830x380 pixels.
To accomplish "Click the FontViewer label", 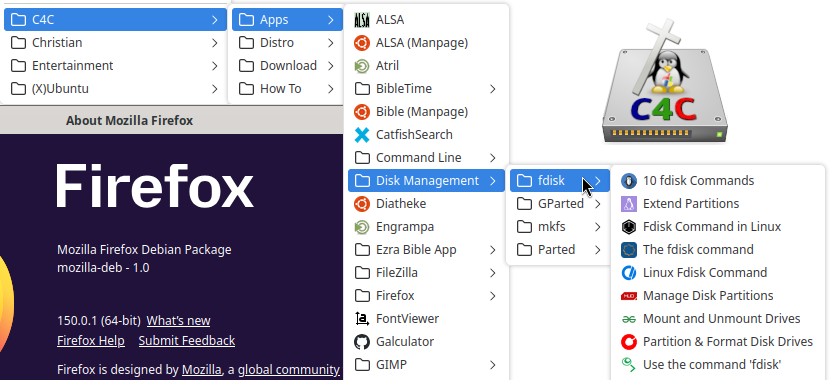I will pyautogui.click(x=408, y=319).
